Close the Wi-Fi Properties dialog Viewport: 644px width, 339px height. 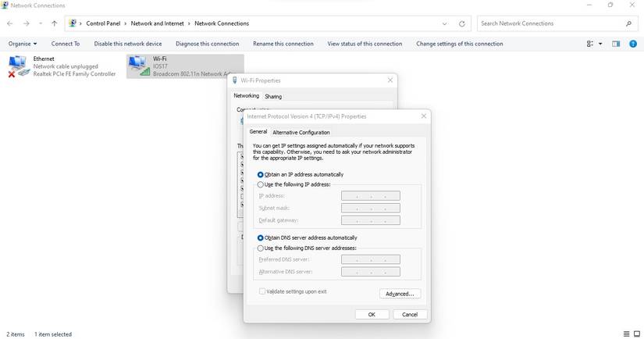pos(390,80)
